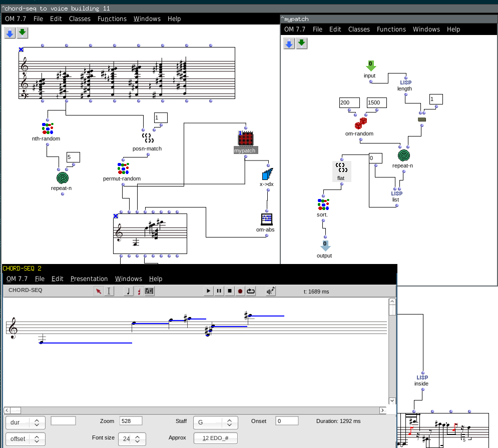Open the Font size 24 dropdown
Viewport: 498px width, 448px height.
click(132, 439)
